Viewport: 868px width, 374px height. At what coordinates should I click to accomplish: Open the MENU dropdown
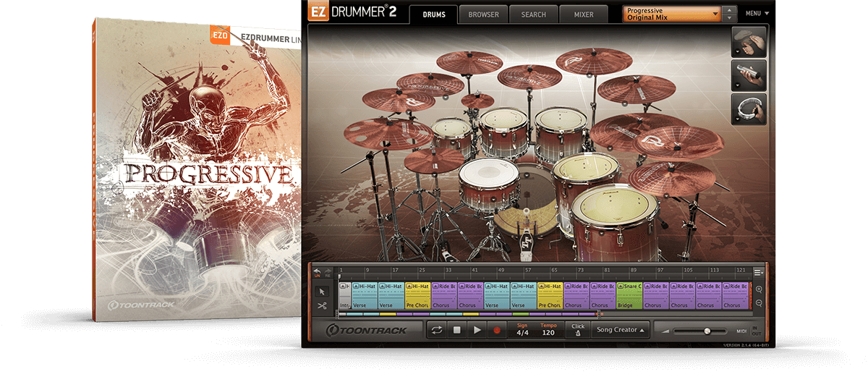coord(757,13)
